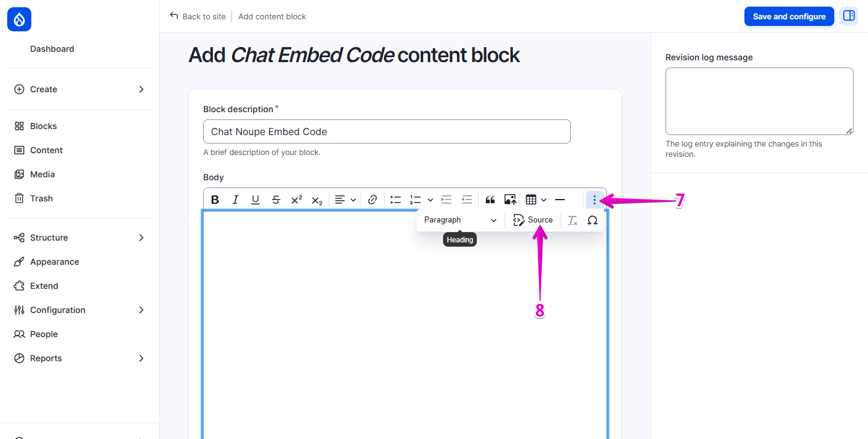Open the Paragraph style dropdown
The height and width of the screenshot is (439, 868).
(x=459, y=219)
